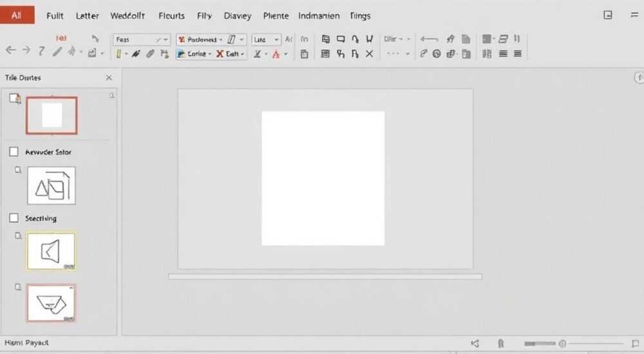Select the first blank slide thumbnail
This screenshot has height=354, width=644.
pos(52,115)
